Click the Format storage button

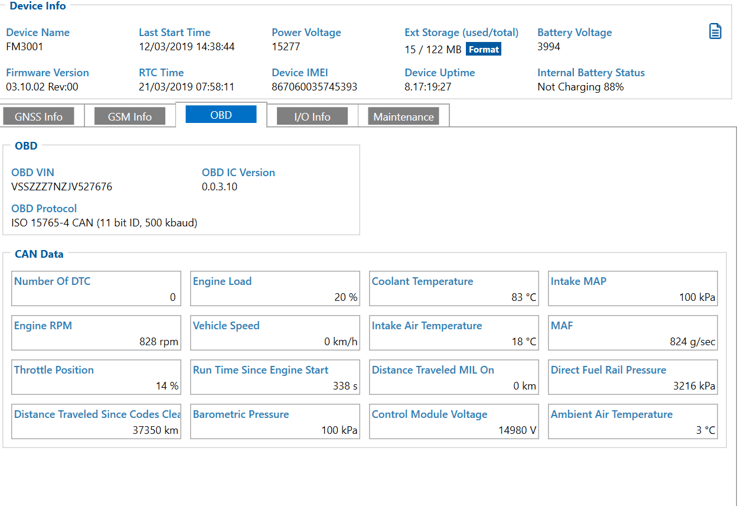pyautogui.click(x=483, y=49)
